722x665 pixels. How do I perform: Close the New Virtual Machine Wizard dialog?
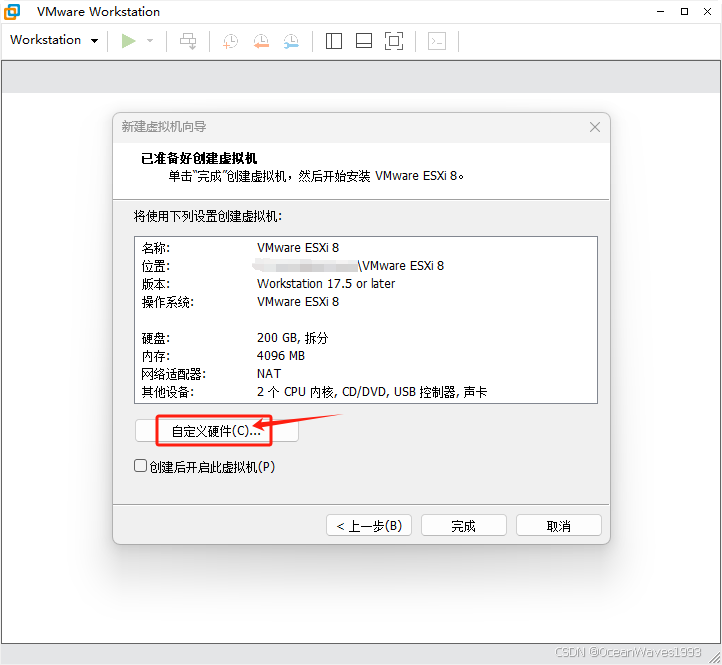coord(594,127)
